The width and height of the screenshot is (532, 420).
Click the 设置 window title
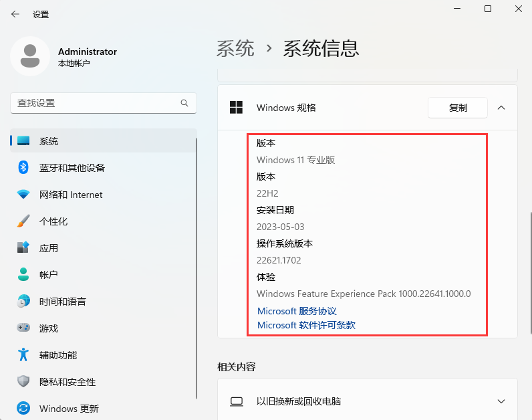(41, 14)
